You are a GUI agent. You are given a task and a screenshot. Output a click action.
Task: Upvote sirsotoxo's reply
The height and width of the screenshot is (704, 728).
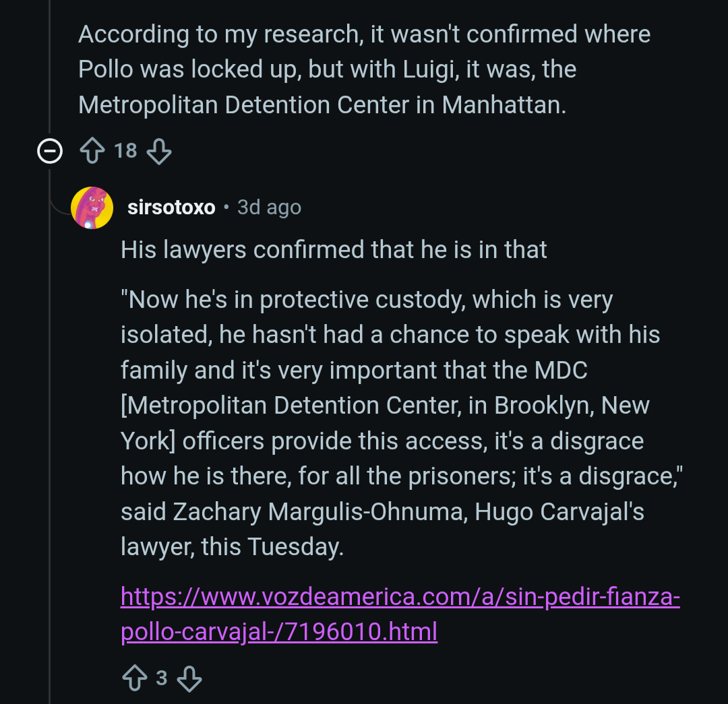click(133, 678)
